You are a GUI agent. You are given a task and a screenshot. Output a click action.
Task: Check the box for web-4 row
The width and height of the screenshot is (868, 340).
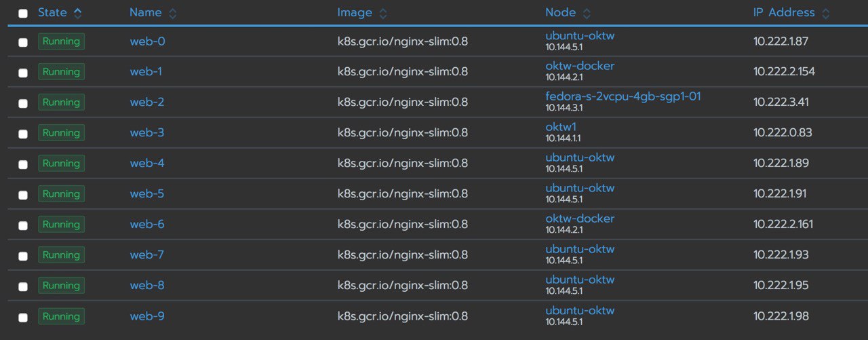click(x=23, y=164)
